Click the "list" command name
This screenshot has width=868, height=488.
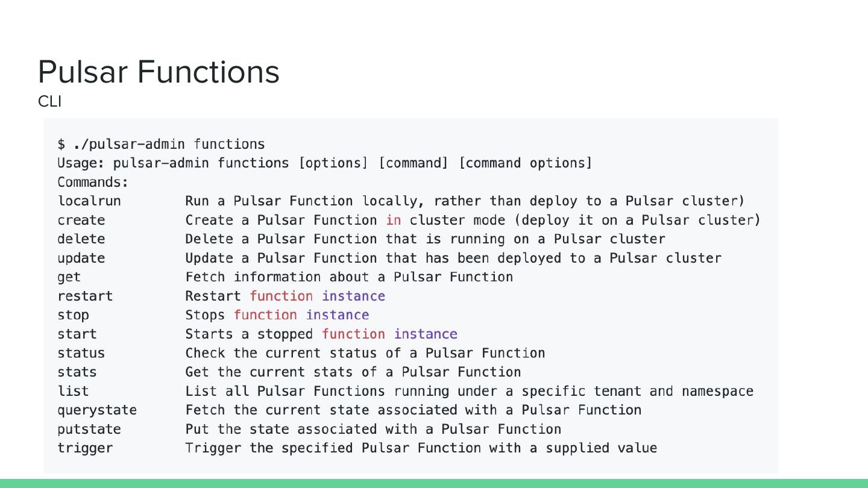click(x=74, y=391)
